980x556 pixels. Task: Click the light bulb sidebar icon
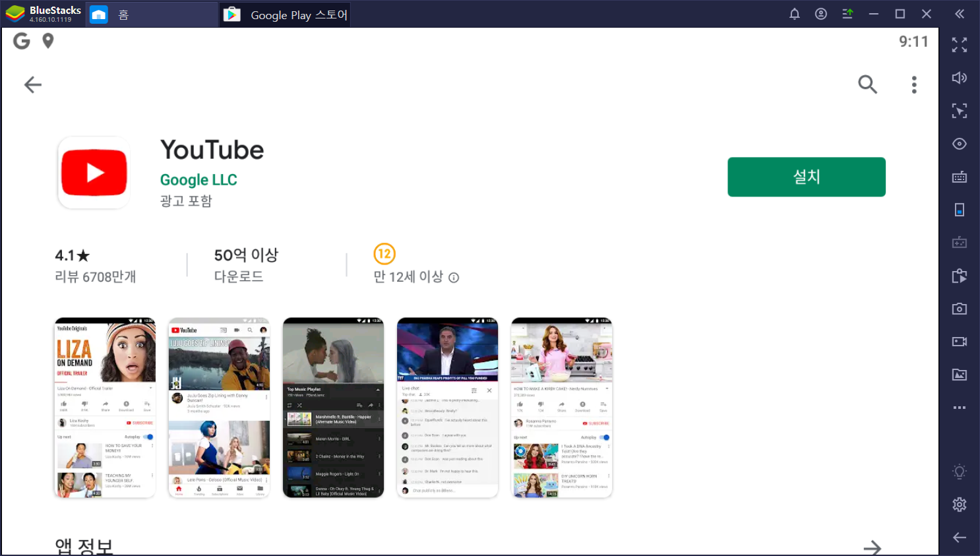pyautogui.click(x=960, y=472)
